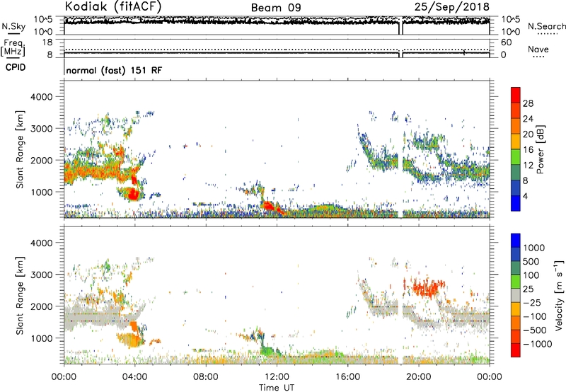Screen dimensions: 566x392
Task: Click the "N.Search" legend label
Action: click(x=546, y=26)
